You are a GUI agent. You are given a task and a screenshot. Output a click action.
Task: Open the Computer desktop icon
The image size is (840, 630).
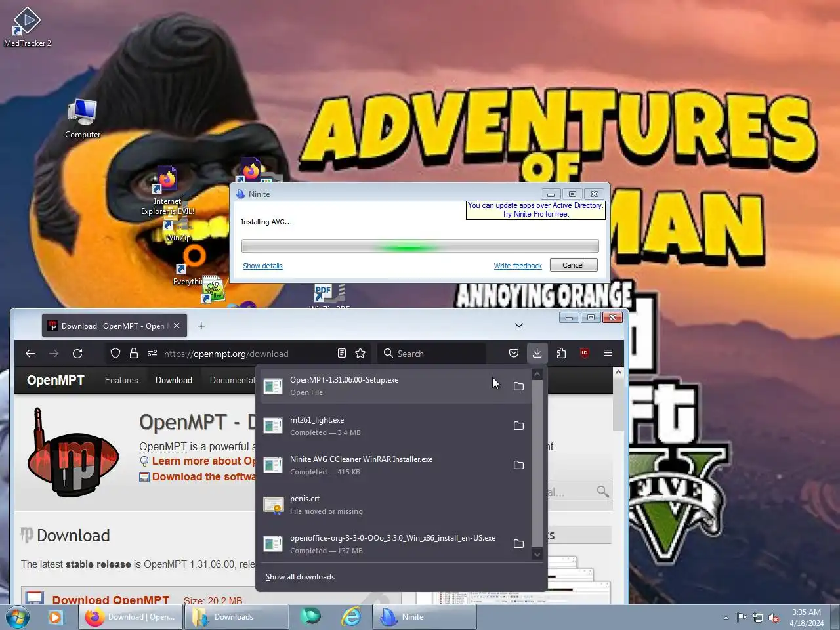click(x=83, y=118)
